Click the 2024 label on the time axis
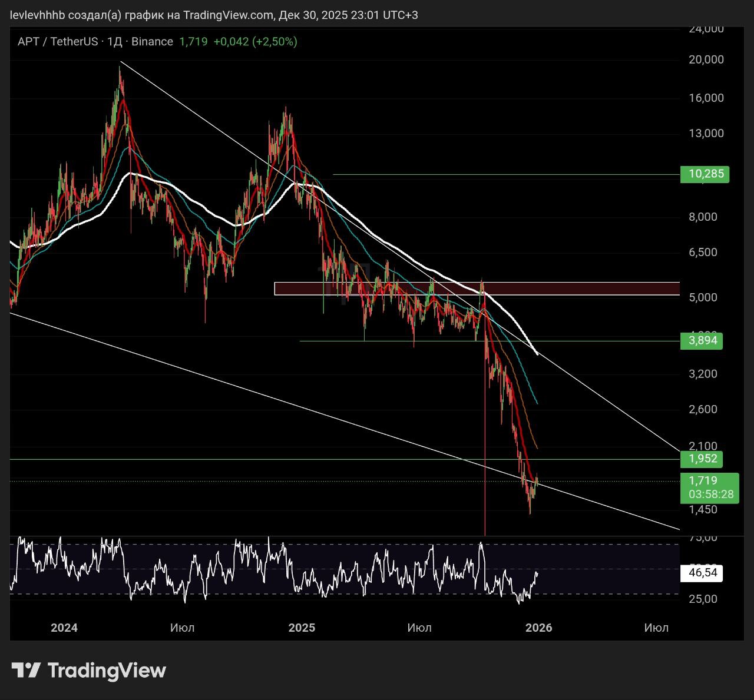 pyautogui.click(x=64, y=628)
